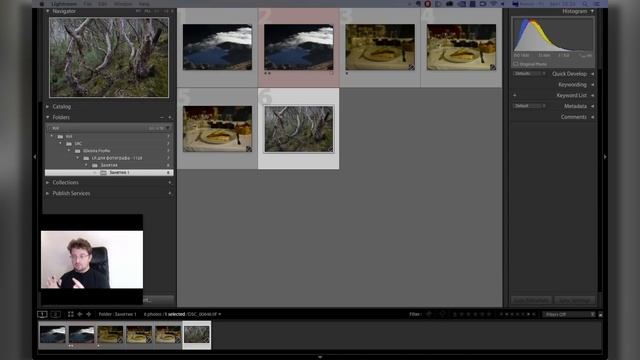
Task: Click the plus icon in the Folders header
Action: pos(170,117)
